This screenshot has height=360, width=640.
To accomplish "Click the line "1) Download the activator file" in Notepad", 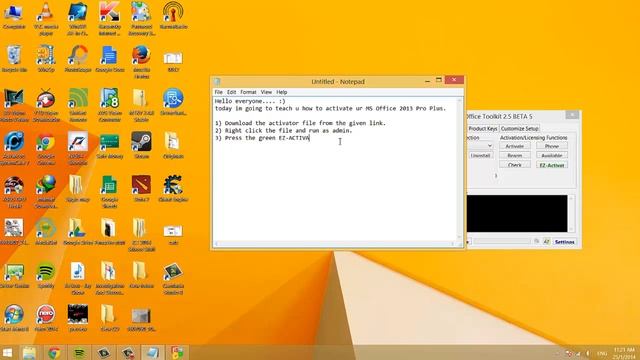I will [300, 123].
